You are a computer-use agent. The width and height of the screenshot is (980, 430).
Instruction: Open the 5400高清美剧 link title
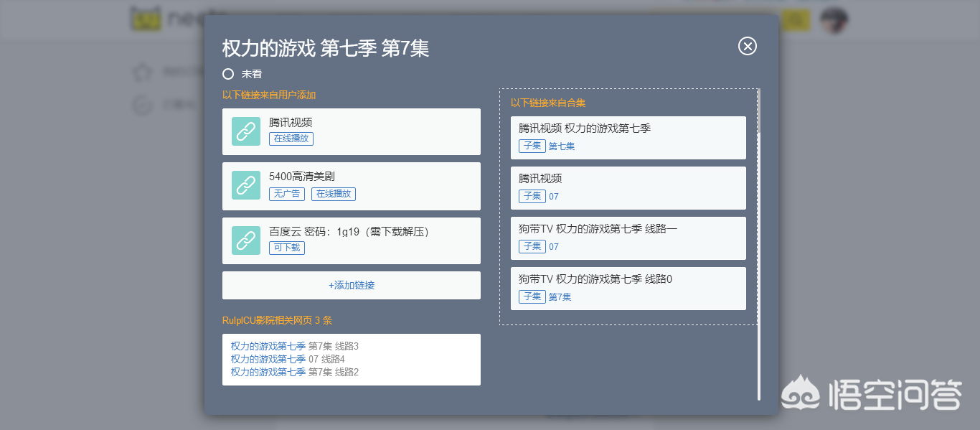coord(302,177)
